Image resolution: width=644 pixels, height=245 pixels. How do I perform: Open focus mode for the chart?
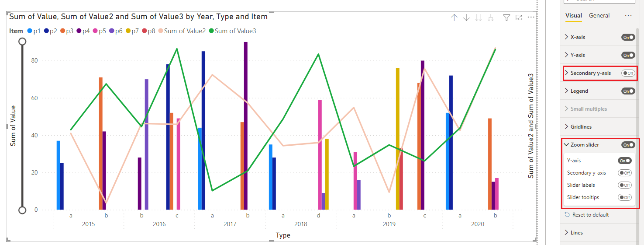coord(519,17)
